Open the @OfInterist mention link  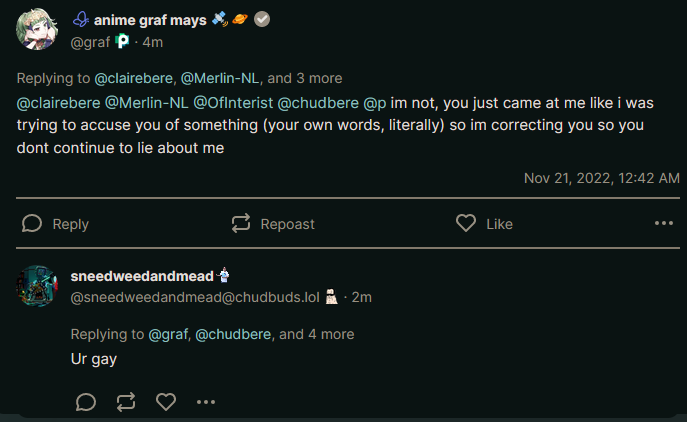(x=233, y=103)
